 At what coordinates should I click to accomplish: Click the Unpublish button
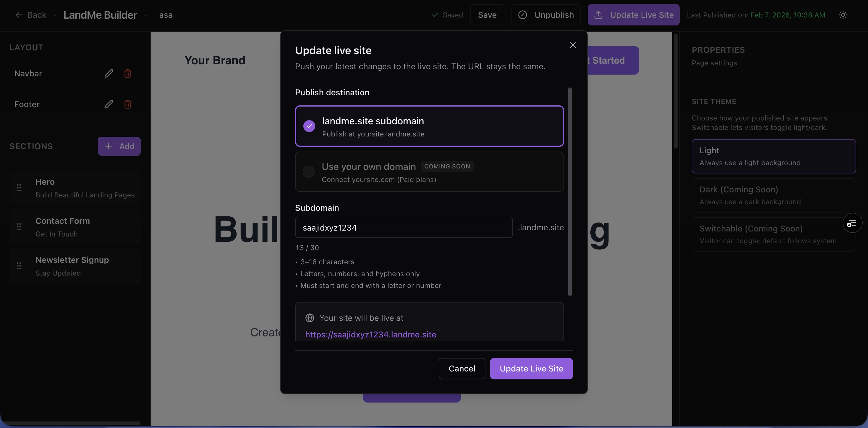pyautogui.click(x=546, y=15)
